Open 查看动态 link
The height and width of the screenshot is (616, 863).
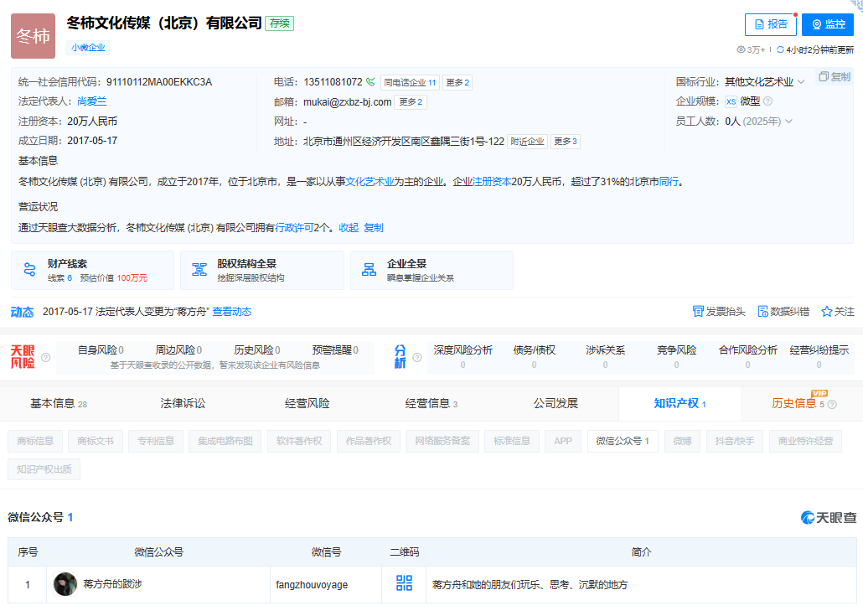(232, 312)
